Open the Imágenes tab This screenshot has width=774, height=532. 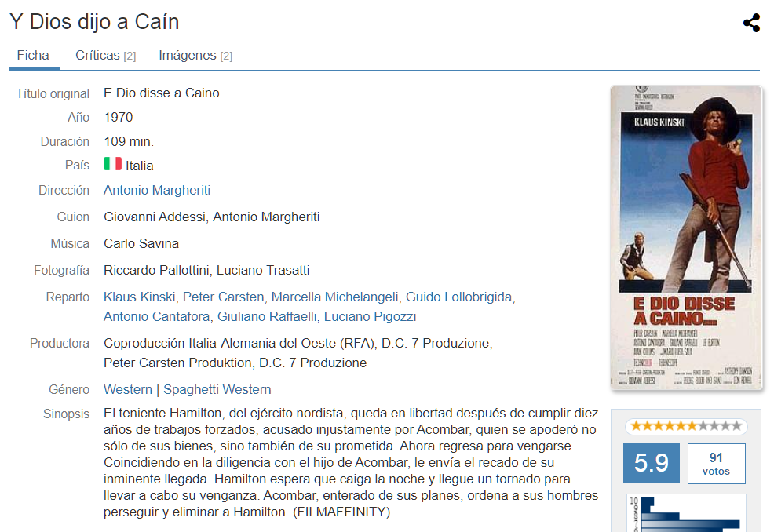coord(195,55)
